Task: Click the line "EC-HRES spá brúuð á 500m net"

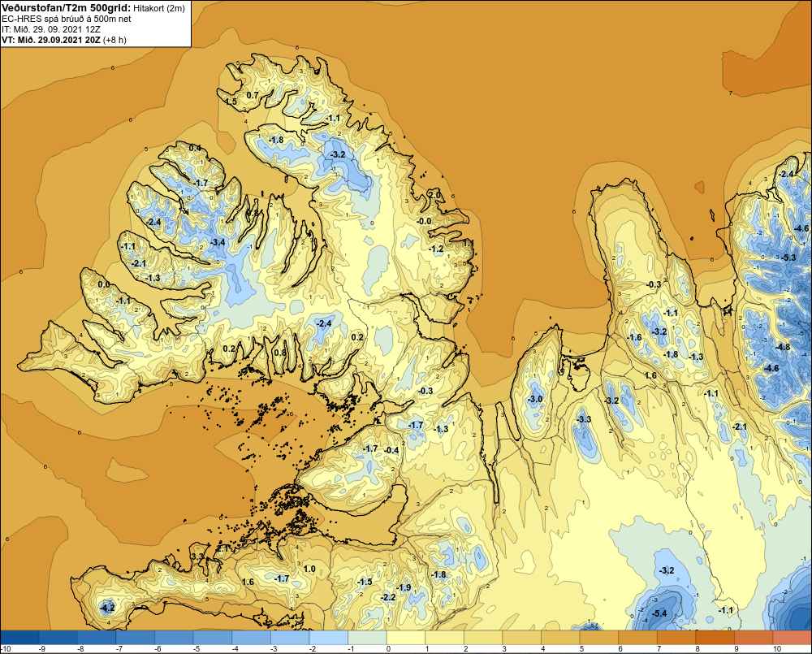Action: 67,19
